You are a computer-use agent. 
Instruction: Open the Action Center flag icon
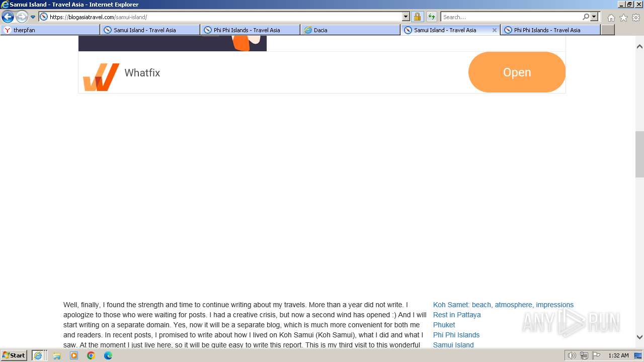(x=596, y=355)
